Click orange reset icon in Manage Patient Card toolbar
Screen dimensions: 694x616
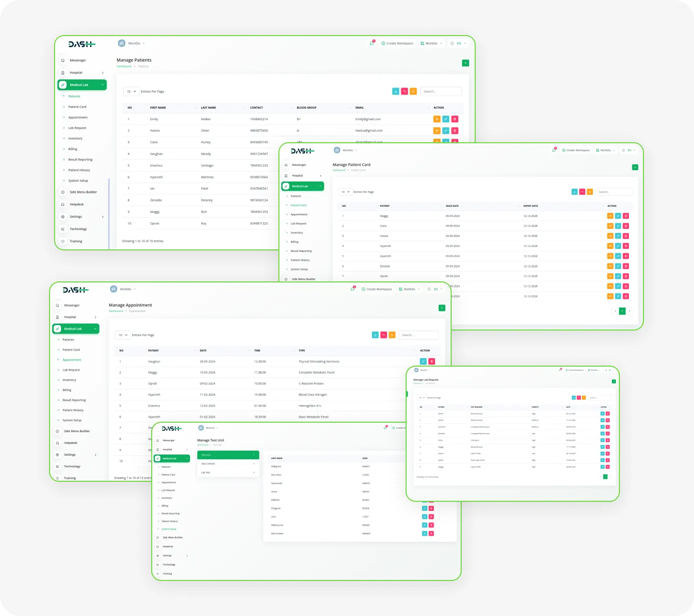click(590, 192)
